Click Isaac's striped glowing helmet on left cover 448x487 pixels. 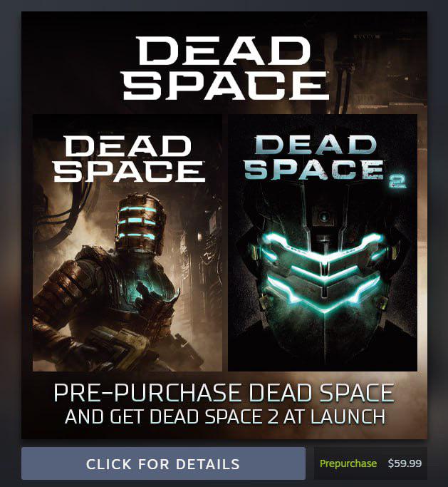(x=140, y=225)
